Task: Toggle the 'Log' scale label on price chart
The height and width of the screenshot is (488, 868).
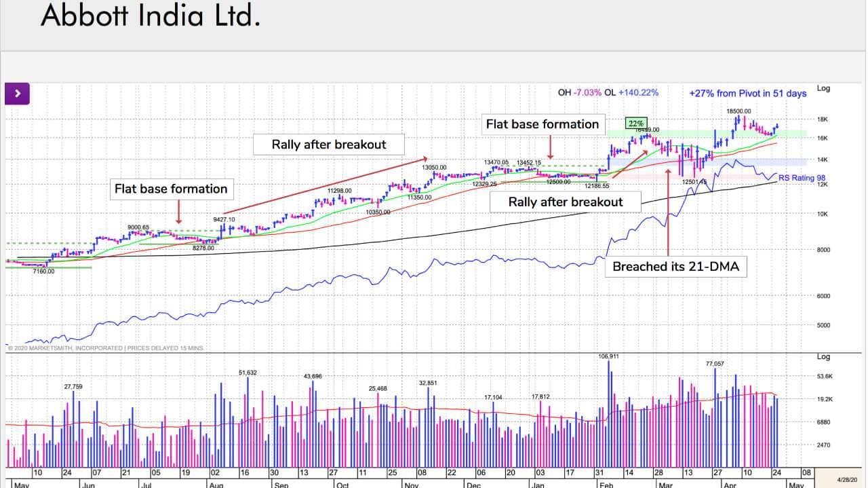Action: 823,88
